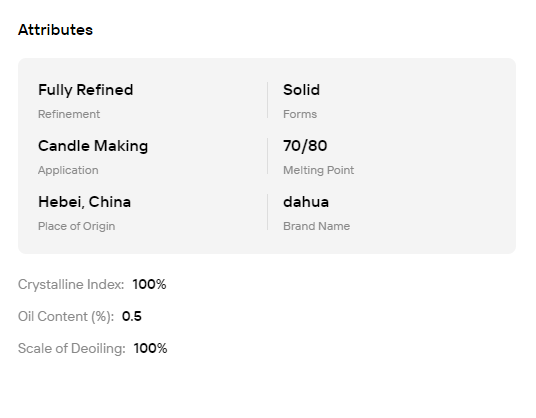Select the 0.5 oil content value
Viewport: 536px width, 418px height.
(x=132, y=316)
